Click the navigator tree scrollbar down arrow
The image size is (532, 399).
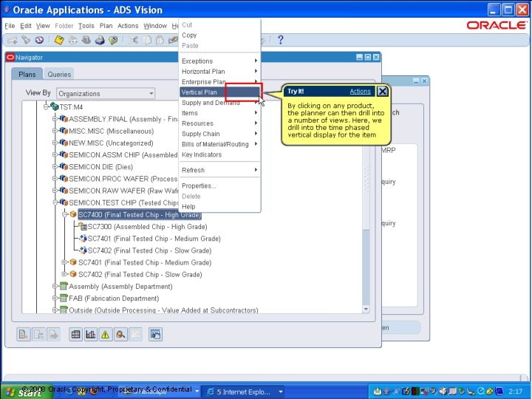pyautogui.click(x=366, y=309)
